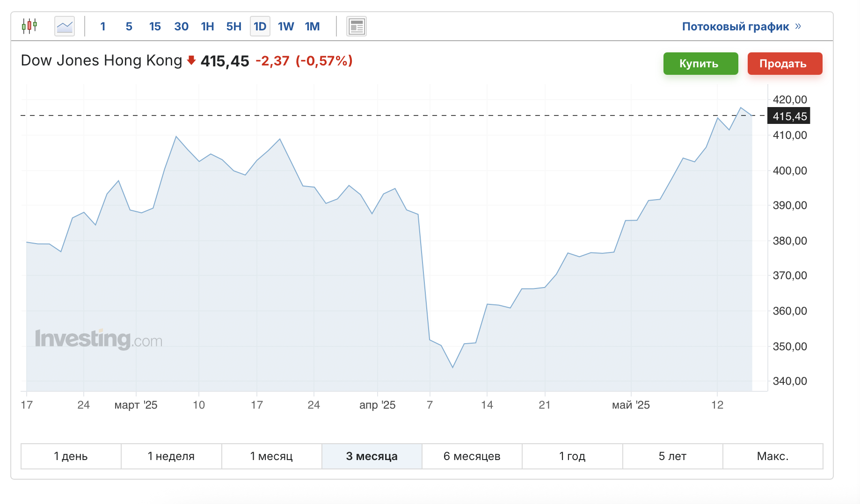Image resolution: width=860 pixels, height=504 pixels.
Task: Select the 1H interval
Action: coord(207,26)
